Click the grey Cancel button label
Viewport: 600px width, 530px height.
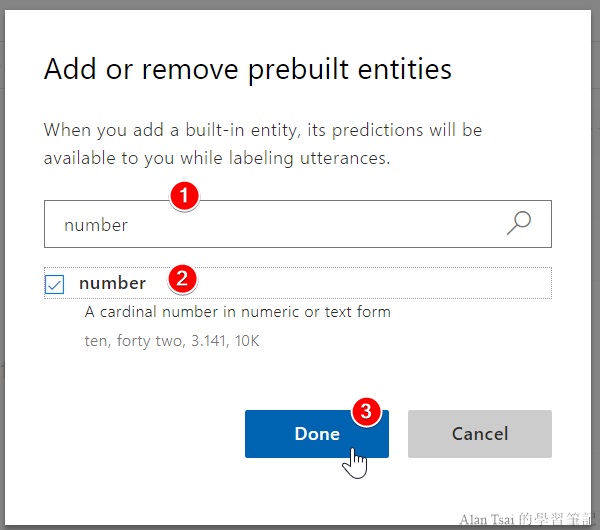[x=479, y=434]
